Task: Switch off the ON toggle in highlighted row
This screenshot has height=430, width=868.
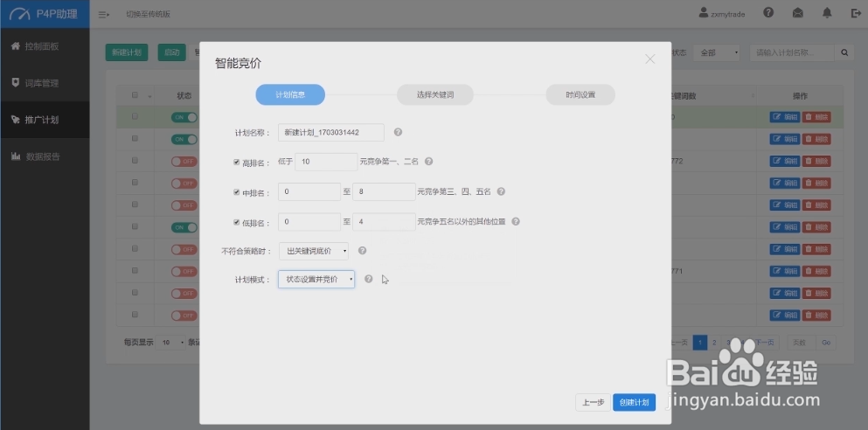Action: point(184,117)
